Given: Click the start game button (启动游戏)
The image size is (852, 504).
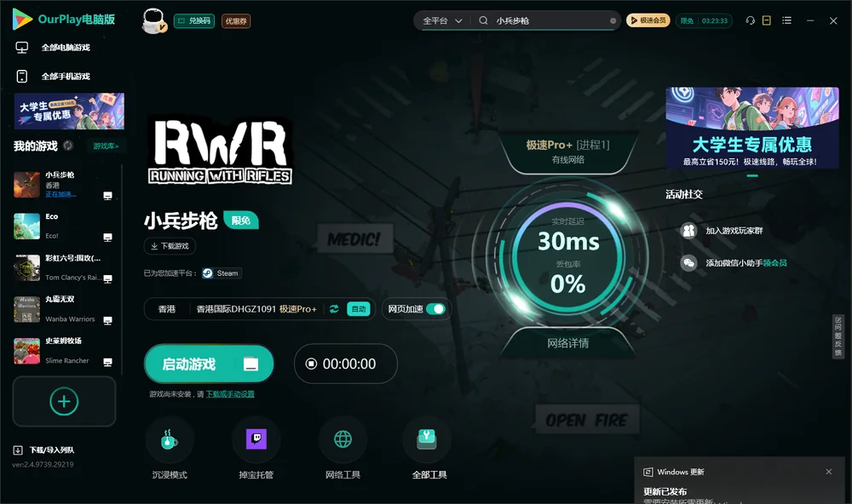Looking at the screenshot, I should (209, 364).
